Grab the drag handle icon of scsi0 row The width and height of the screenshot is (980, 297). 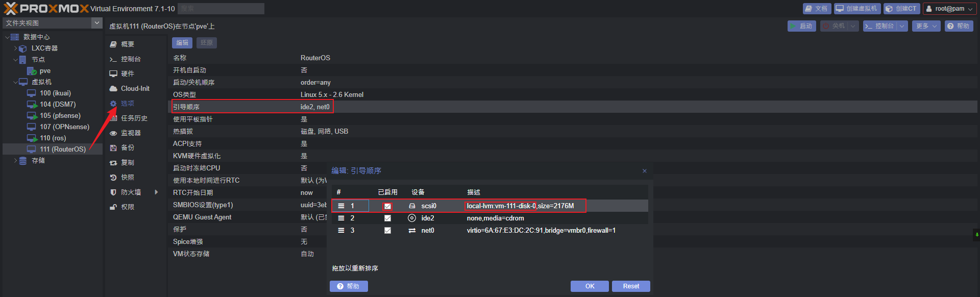[x=341, y=206]
